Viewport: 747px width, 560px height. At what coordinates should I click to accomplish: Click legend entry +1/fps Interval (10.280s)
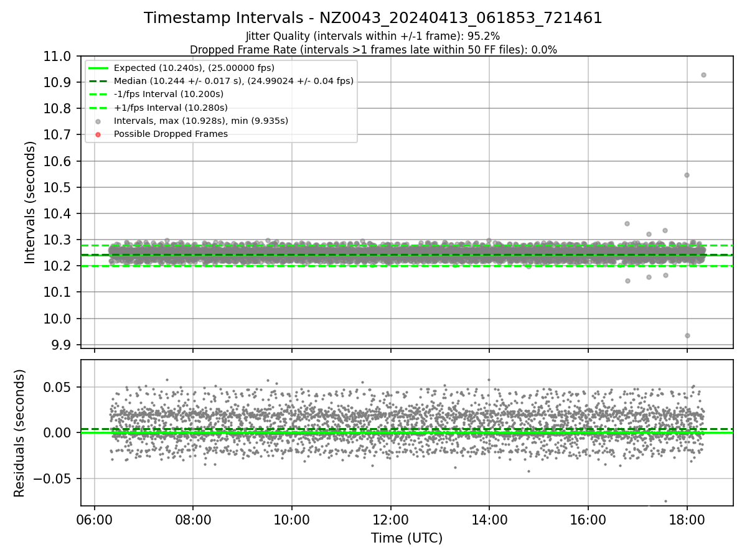click(x=171, y=108)
